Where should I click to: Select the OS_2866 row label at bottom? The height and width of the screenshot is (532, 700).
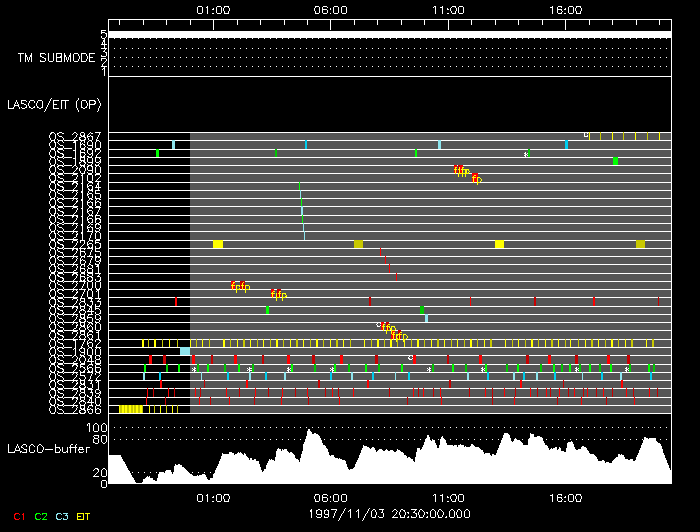75,409
